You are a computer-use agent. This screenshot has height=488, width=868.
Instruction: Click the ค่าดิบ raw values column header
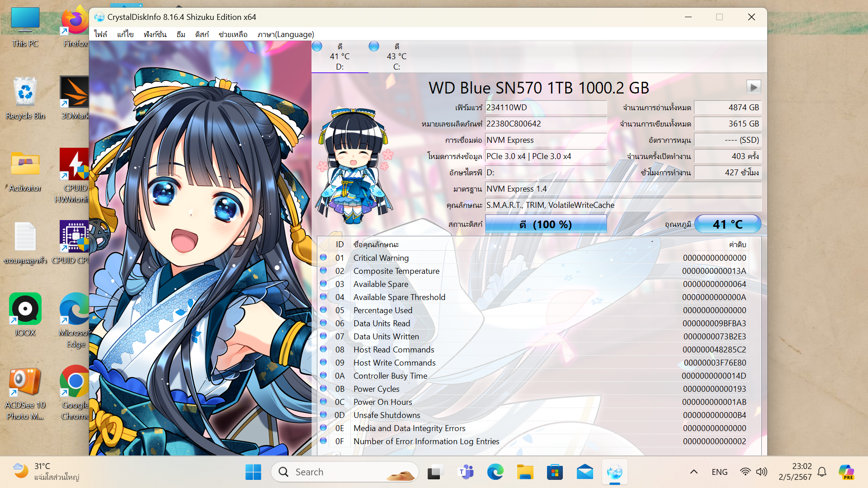pos(737,244)
